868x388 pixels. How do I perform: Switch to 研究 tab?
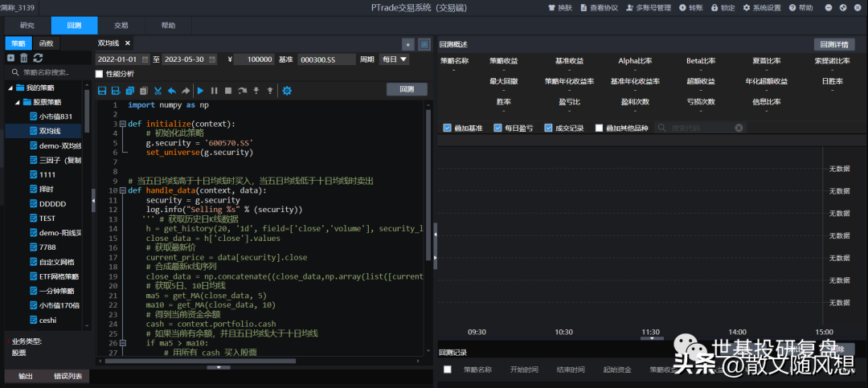[x=27, y=26]
